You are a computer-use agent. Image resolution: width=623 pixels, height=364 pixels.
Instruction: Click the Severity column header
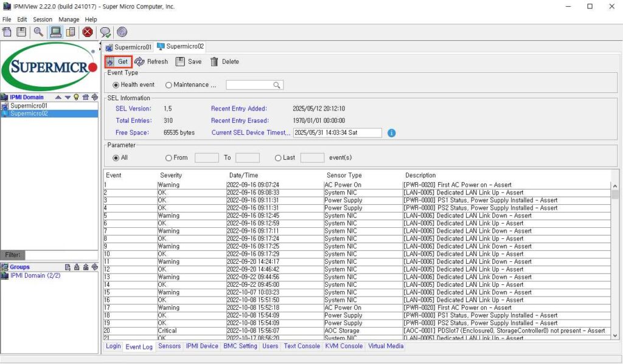(171, 176)
